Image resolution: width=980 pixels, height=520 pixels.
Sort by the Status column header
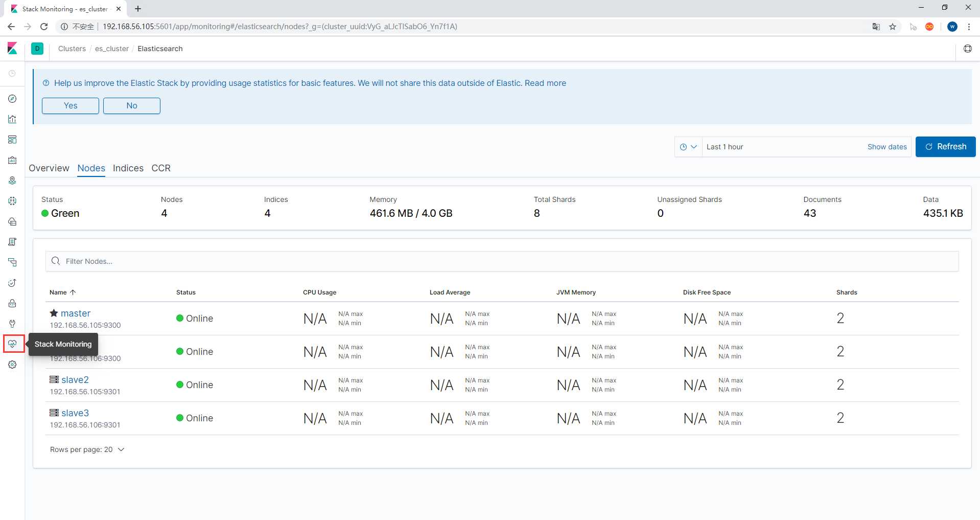coord(186,292)
